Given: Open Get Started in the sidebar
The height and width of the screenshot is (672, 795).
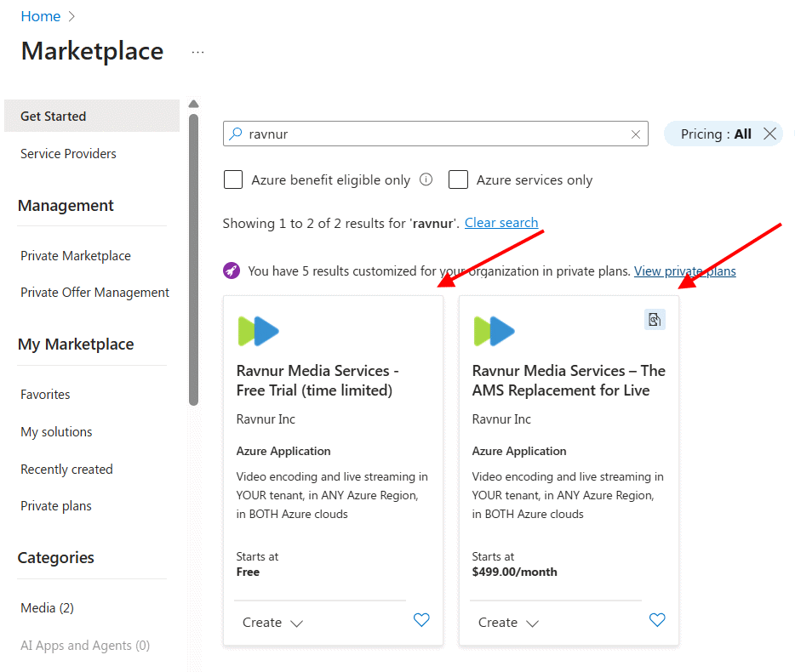Looking at the screenshot, I should coord(92,116).
